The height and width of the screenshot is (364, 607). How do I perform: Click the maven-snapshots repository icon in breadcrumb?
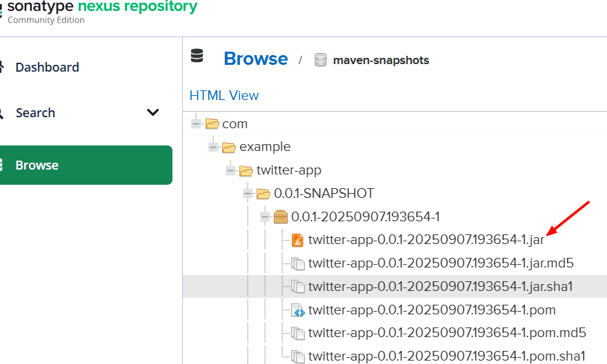(321, 60)
